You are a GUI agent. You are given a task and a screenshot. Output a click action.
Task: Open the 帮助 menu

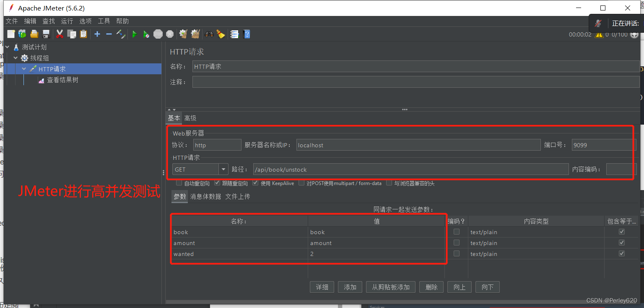(x=122, y=21)
